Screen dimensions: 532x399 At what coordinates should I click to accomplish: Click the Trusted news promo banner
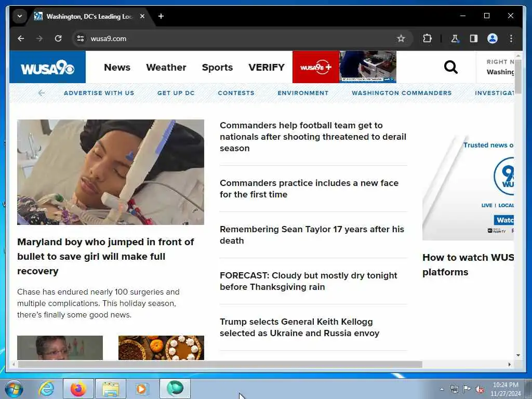pyautogui.click(x=468, y=187)
